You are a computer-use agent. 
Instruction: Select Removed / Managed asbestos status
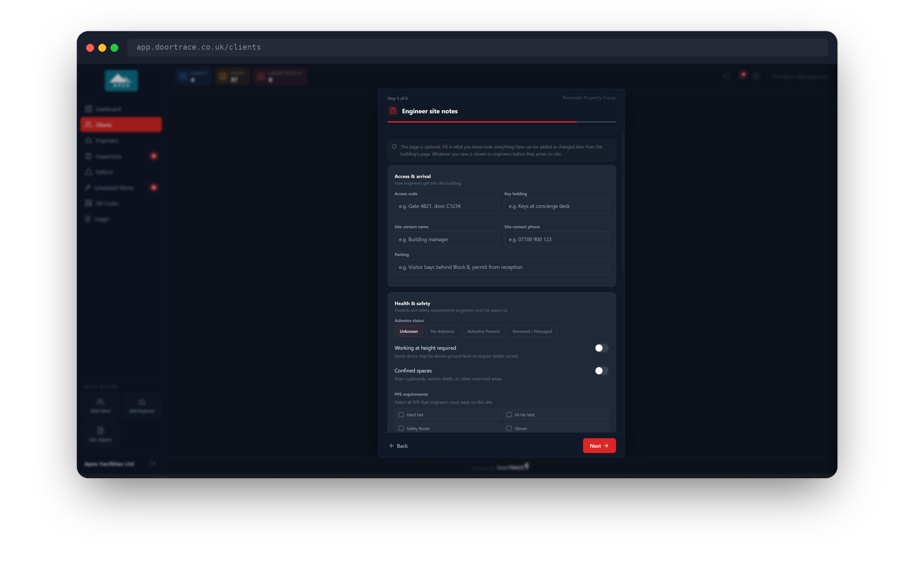coord(532,331)
